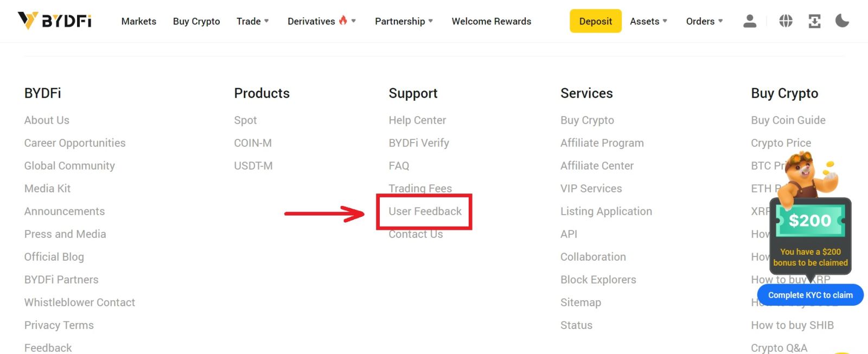Select Markets in the navigation bar
Image resolution: width=868 pixels, height=354 pixels.
tap(138, 21)
